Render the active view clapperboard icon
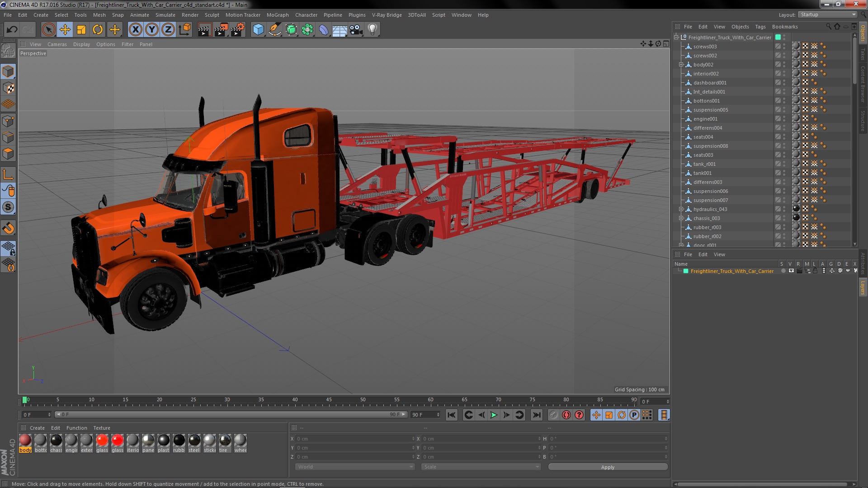868x488 pixels. click(x=204, y=30)
